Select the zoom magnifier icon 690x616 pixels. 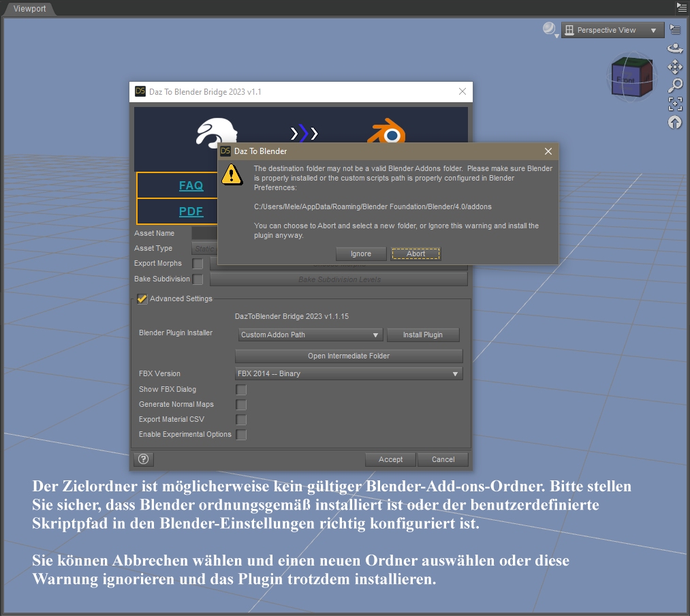(675, 85)
